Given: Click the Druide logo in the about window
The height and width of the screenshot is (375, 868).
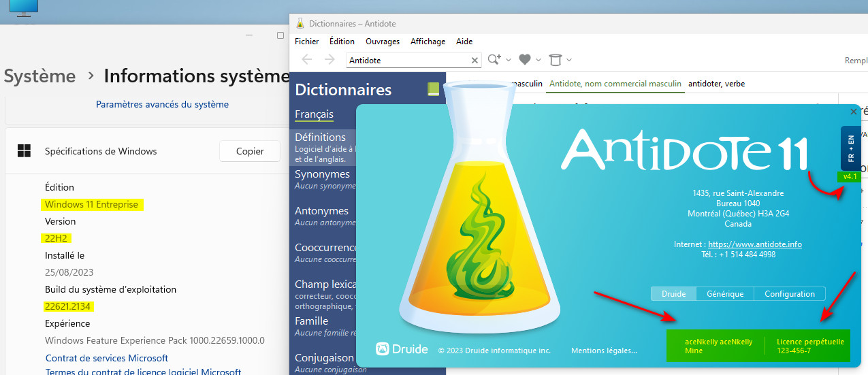Looking at the screenshot, I should pyautogui.click(x=402, y=349).
